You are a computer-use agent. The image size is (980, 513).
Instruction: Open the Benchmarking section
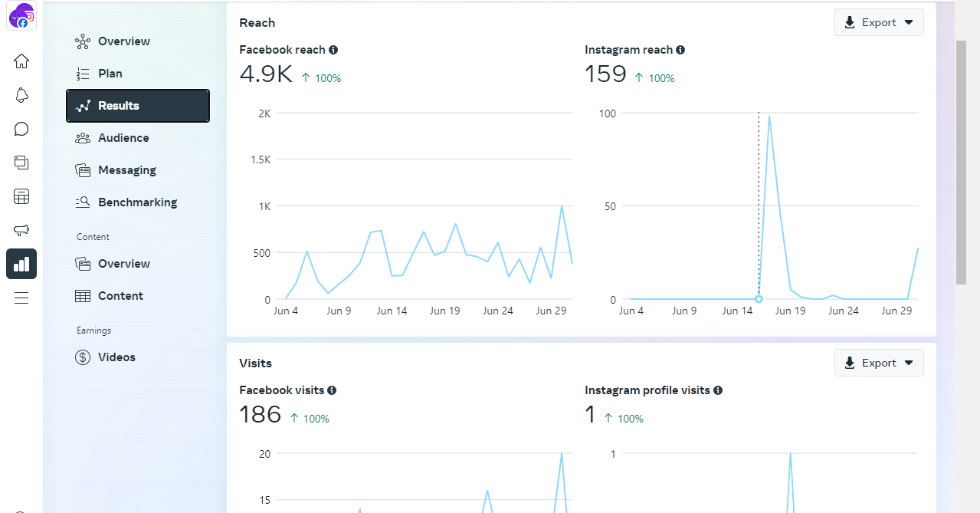click(138, 202)
